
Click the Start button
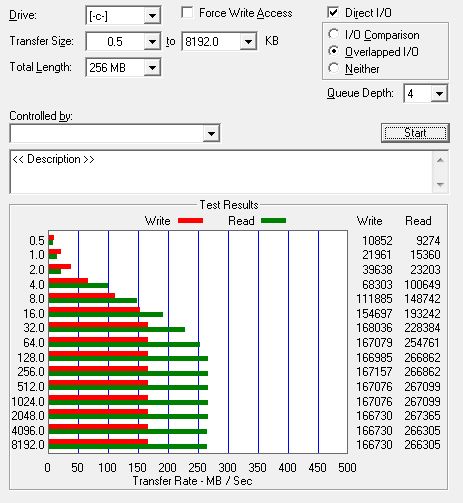point(415,133)
